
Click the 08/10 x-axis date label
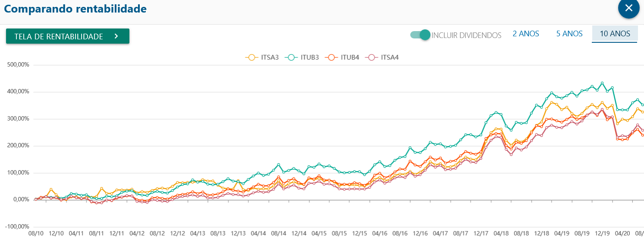(35, 233)
